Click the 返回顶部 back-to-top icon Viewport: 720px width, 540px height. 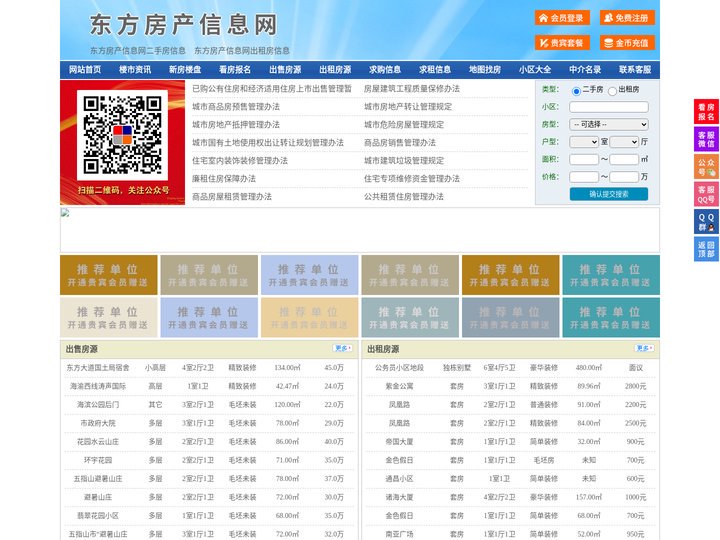[706, 250]
